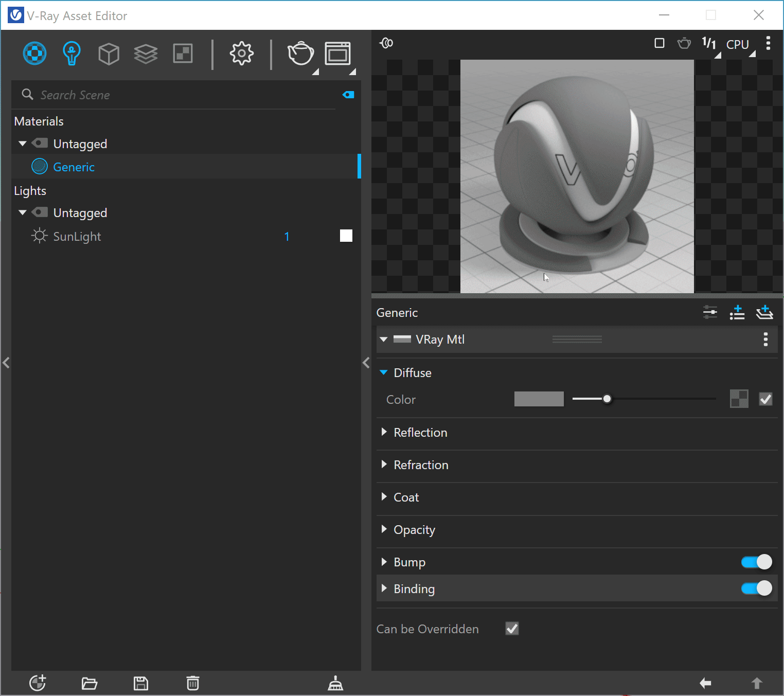Expand the Bump section
This screenshot has height=696, width=784.
click(x=384, y=562)
